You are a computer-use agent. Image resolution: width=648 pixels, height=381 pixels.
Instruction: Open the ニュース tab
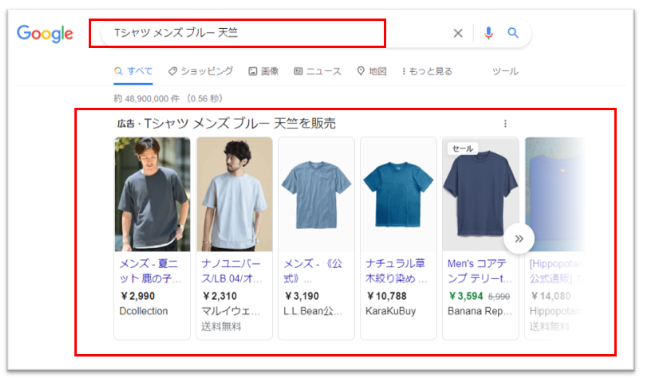(x=317, y=71)
